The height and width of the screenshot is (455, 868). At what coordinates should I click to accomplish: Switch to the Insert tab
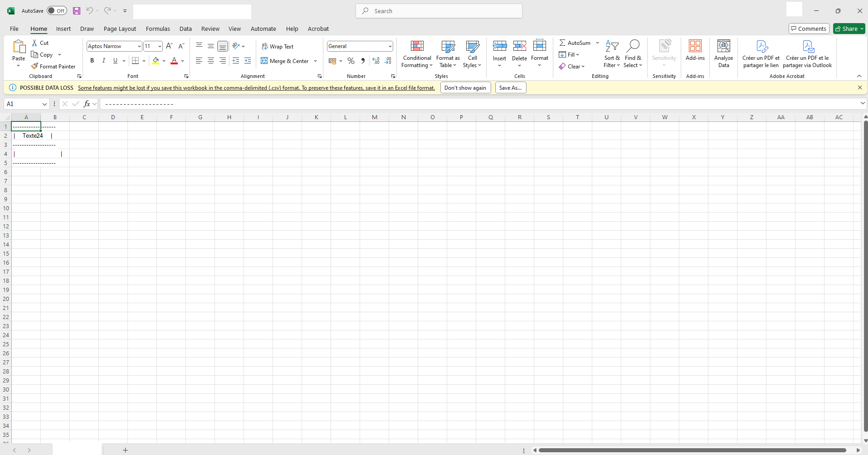(63, 29)
